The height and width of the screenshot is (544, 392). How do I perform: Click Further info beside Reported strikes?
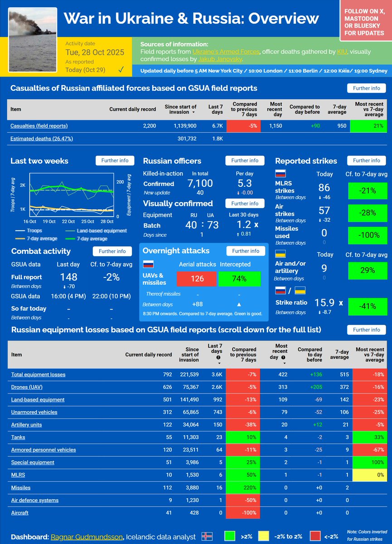pyautogui.click(x=366, y=160)
